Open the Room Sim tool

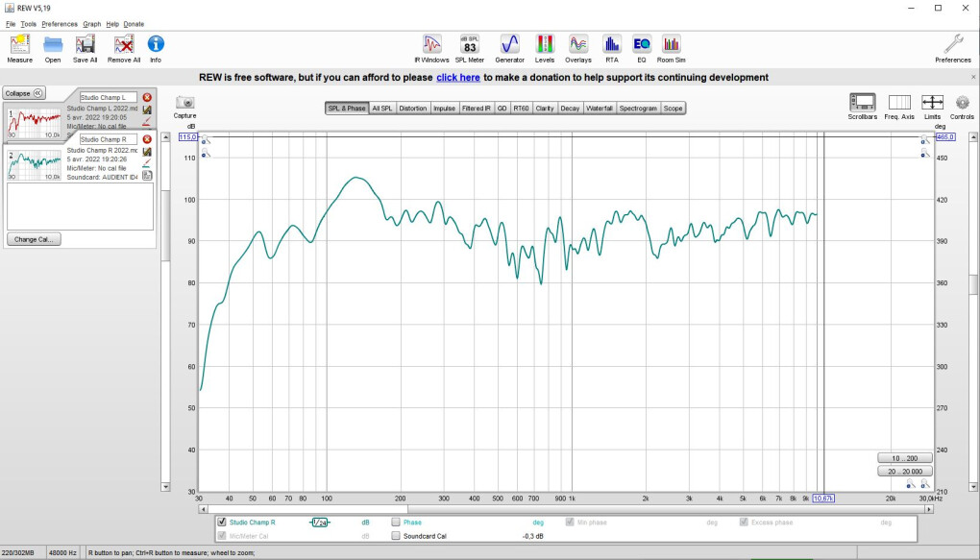[x=672, y=44]
